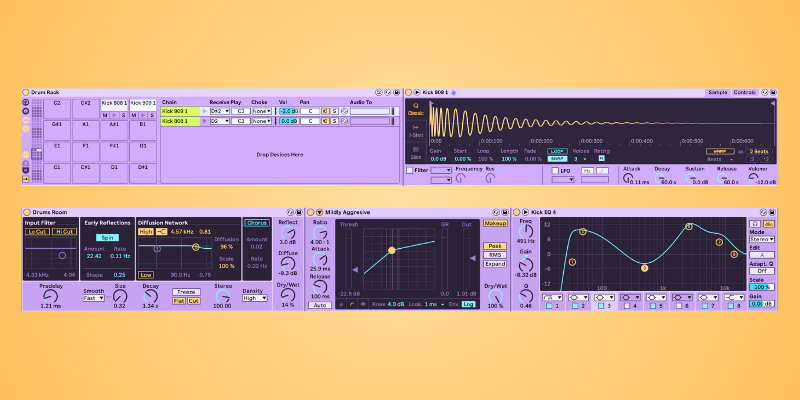Viewport: 800px width, 400px height.
Task: Click the WARP button in sampler
Action: (x=720, y=152)
